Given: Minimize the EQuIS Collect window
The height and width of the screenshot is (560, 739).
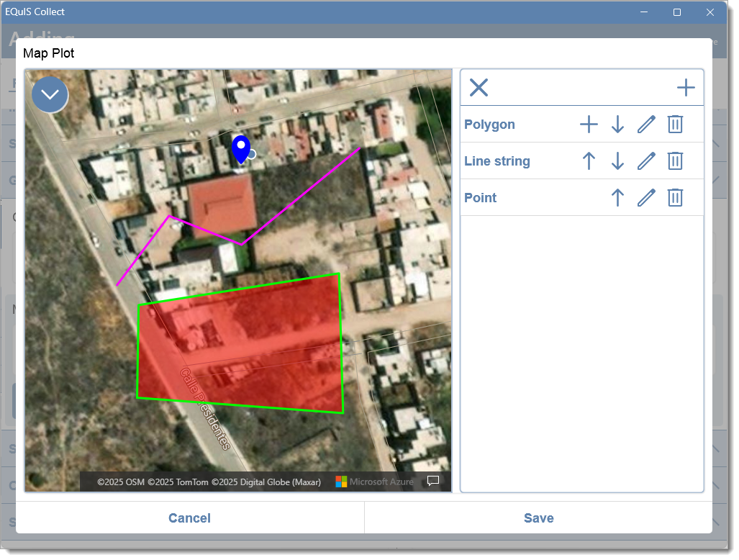Looking at the screenshot, I should coord(644,12).
